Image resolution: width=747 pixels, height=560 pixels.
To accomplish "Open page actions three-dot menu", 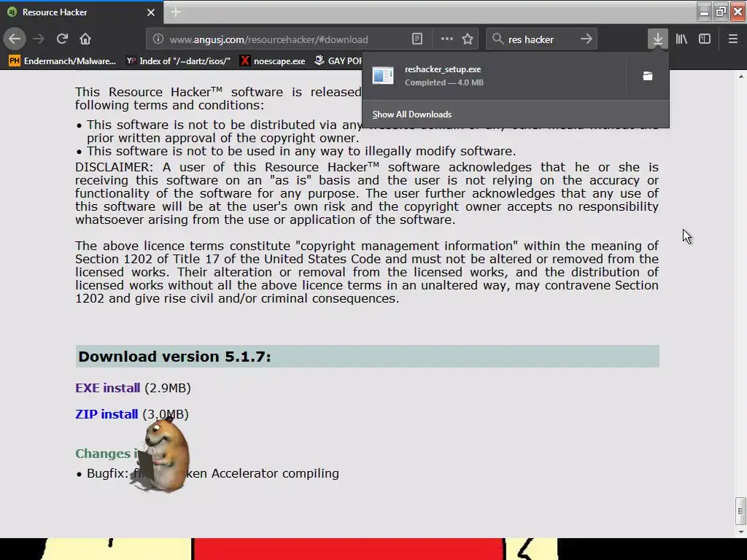I will coord(447,39).
